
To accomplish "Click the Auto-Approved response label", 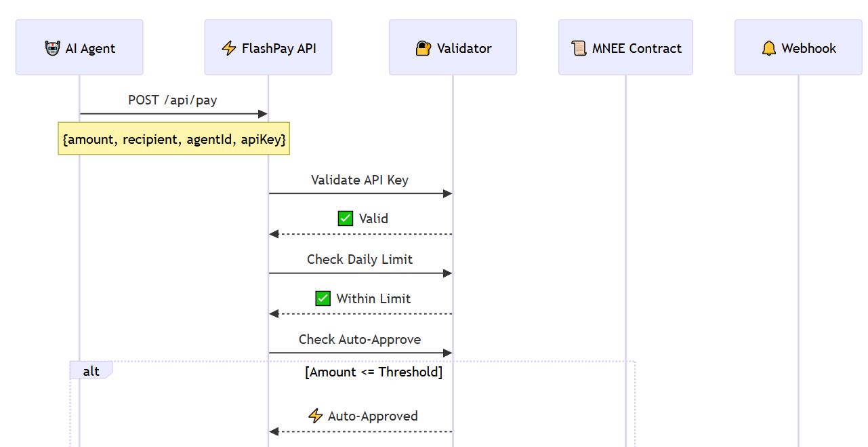I will coord(373,416).
